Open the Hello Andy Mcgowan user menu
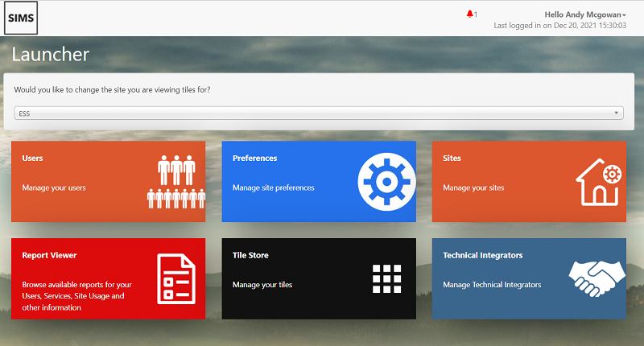Viewport: 644px width, 346px height. point(585,14)
